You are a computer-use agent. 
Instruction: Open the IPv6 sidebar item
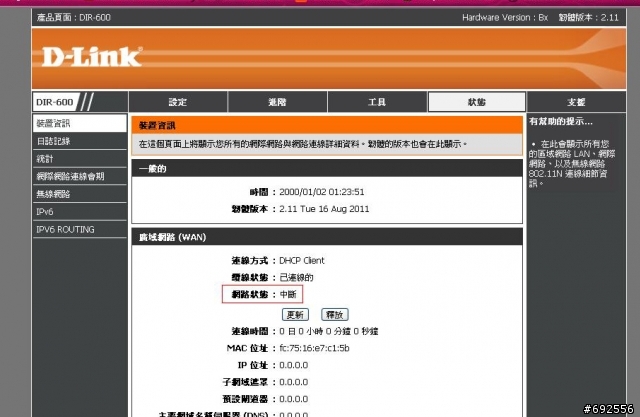(x=80, y=211)
